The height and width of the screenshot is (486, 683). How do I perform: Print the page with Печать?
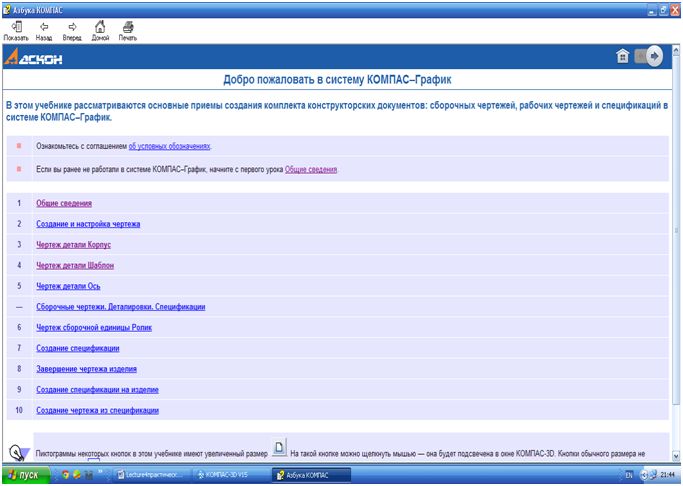click(128, 31)
